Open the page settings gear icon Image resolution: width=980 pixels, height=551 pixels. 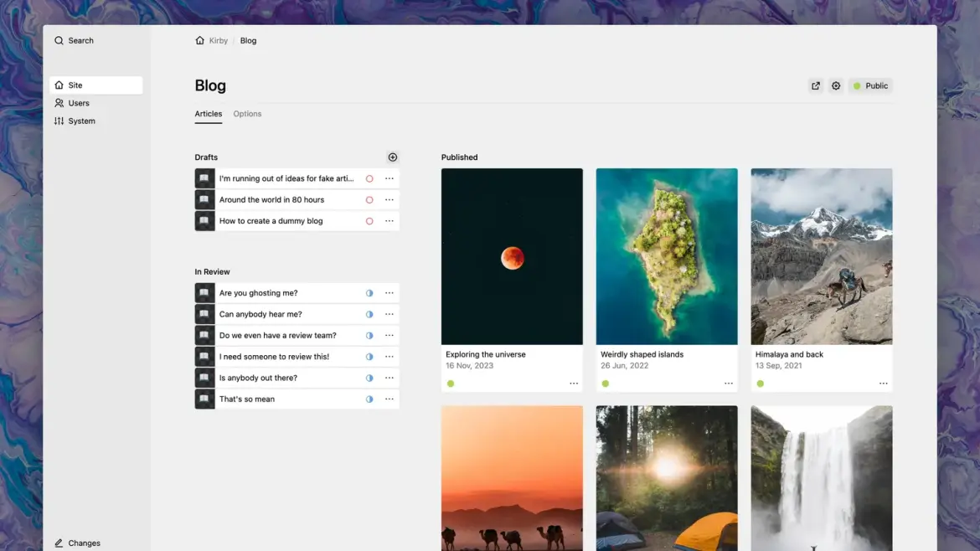click(836, 85)
